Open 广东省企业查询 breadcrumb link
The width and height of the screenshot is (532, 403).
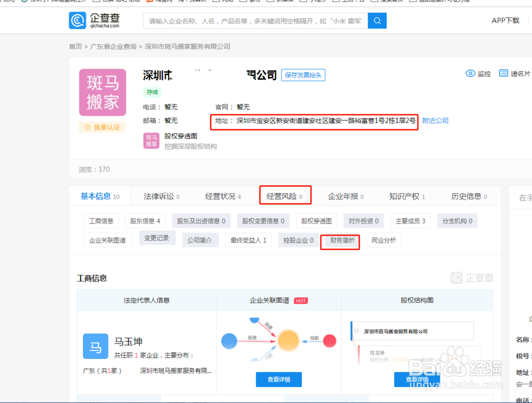coord(113,46)
